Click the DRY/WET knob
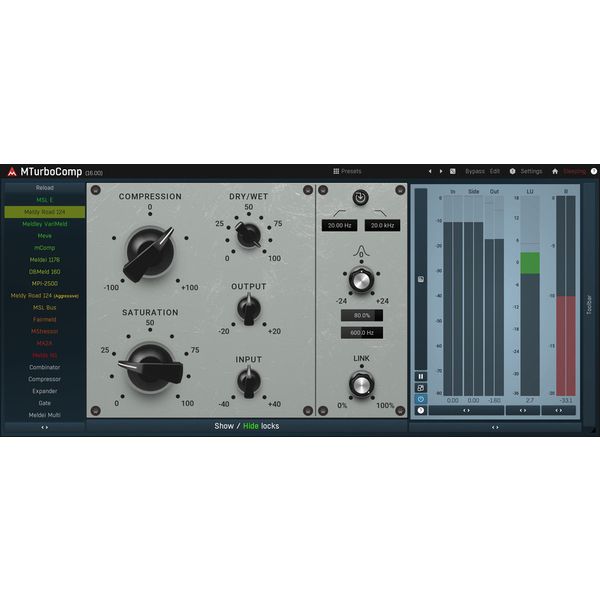This screenshot has width=600, height=600. [248, 234]
